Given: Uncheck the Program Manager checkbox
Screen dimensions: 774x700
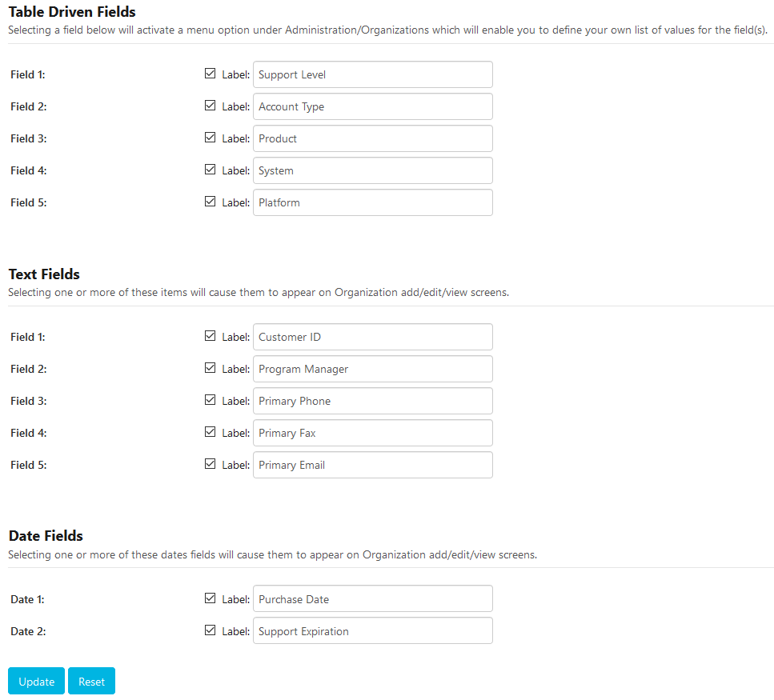Looking at the screenshot, I should click(x=211, y=368).
